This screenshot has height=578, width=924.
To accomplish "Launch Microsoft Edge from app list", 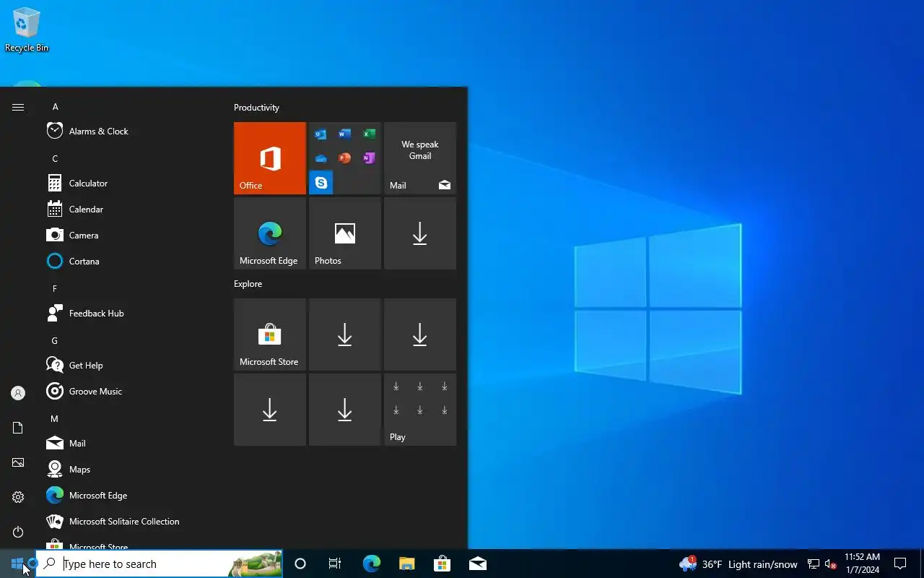I will [x=130, y=496].
